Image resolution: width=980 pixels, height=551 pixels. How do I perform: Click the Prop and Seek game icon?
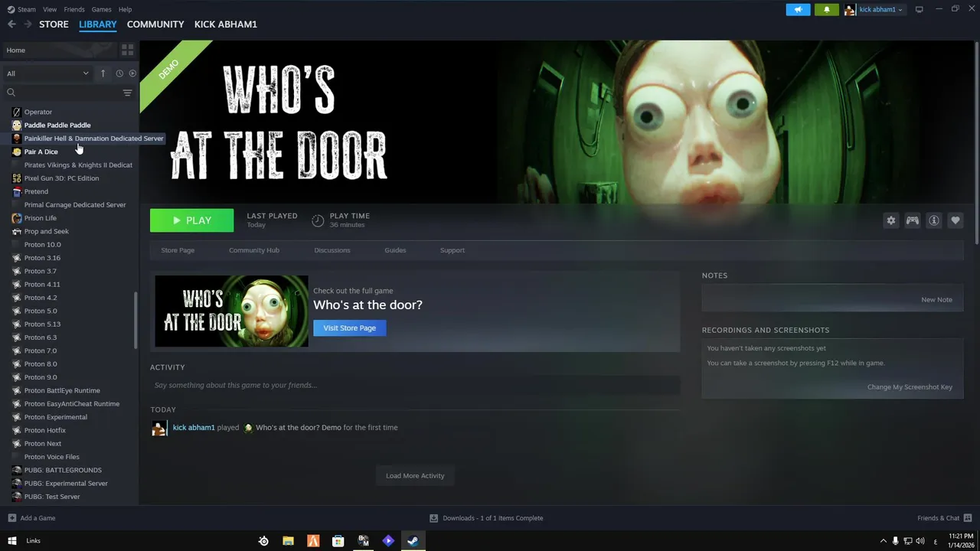coord(17,231)
